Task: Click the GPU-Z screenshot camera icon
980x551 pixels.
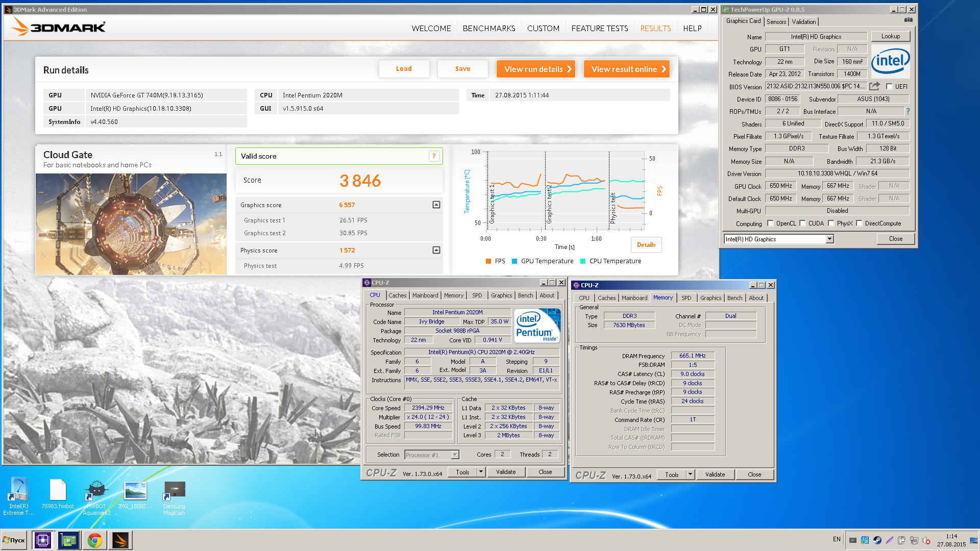Action: point(909,20)
